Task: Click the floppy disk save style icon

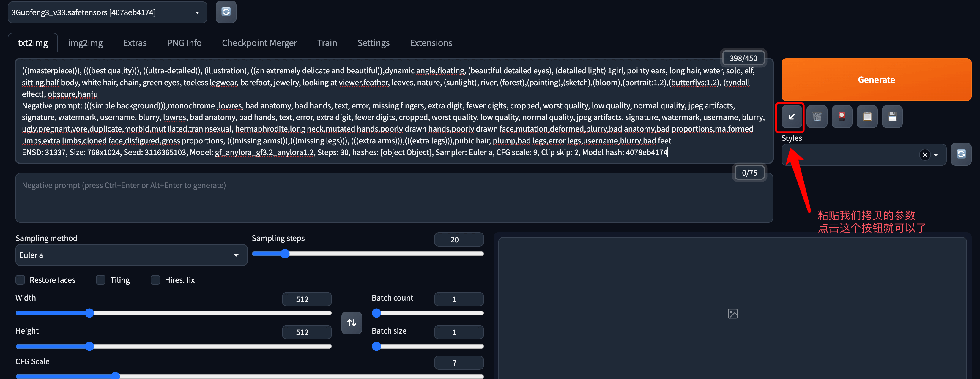Action: 892,117
